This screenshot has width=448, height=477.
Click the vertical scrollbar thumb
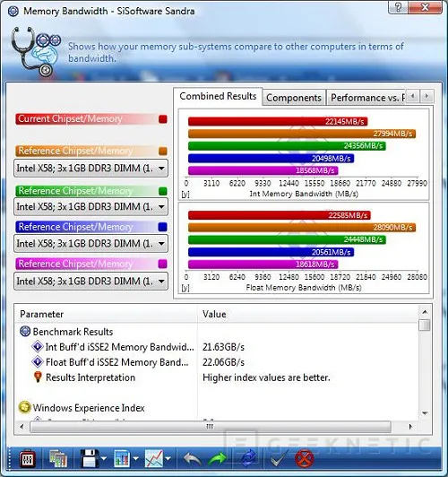(425, 325)
